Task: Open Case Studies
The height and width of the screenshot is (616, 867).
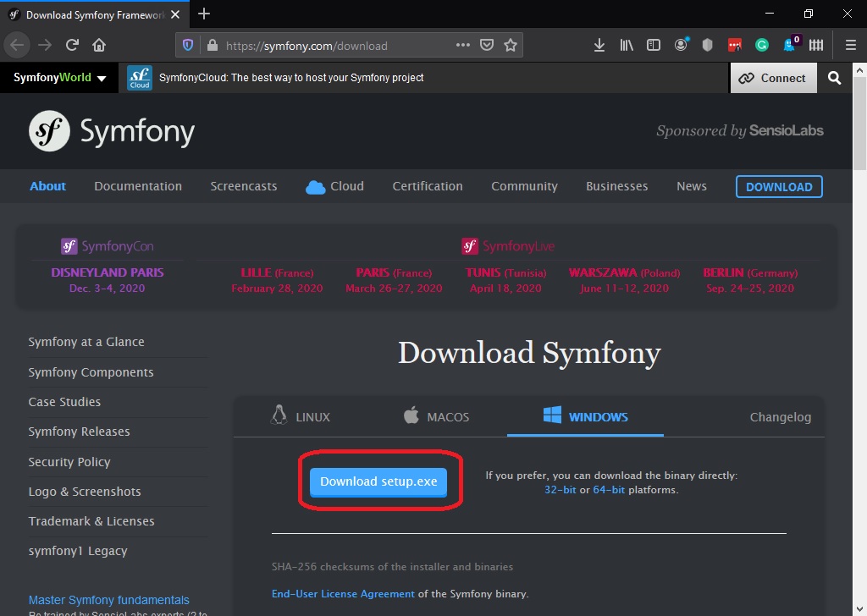Action: pos(64,402)
